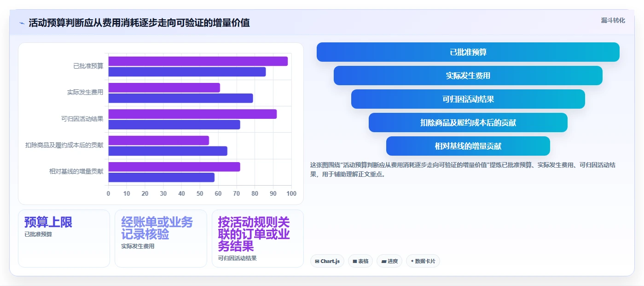Click the purple bar for 可归因活动结果
The width and height of the screenshot is (644, 286).
point(192,114)
